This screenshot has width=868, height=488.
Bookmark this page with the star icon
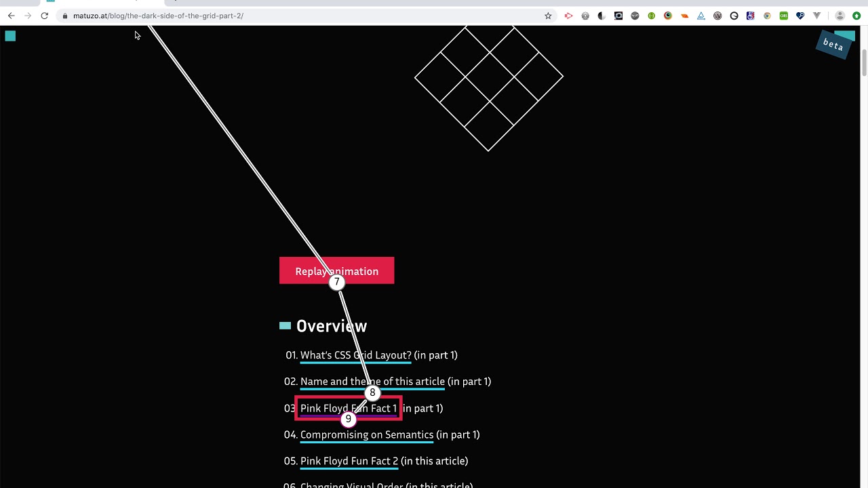[548, 16]
